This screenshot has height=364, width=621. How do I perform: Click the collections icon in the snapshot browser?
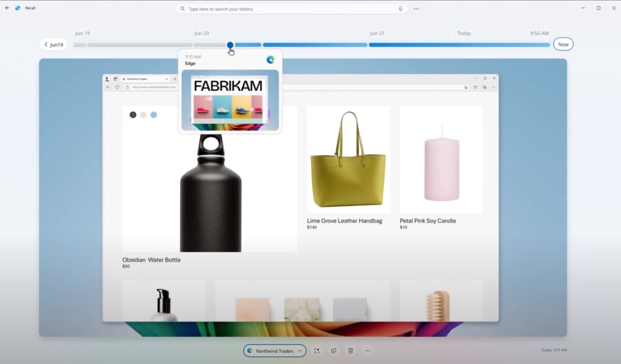click(x=484, y=87)
